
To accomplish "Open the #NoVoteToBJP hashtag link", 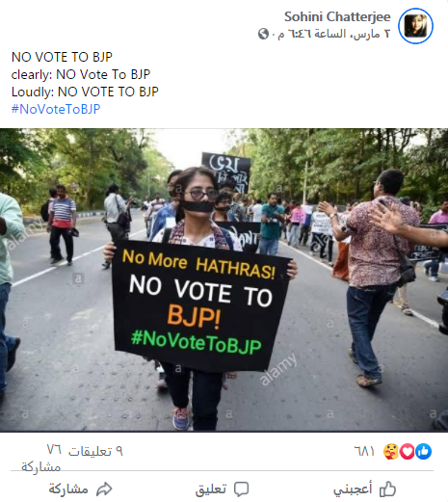I will pos(56,109).
